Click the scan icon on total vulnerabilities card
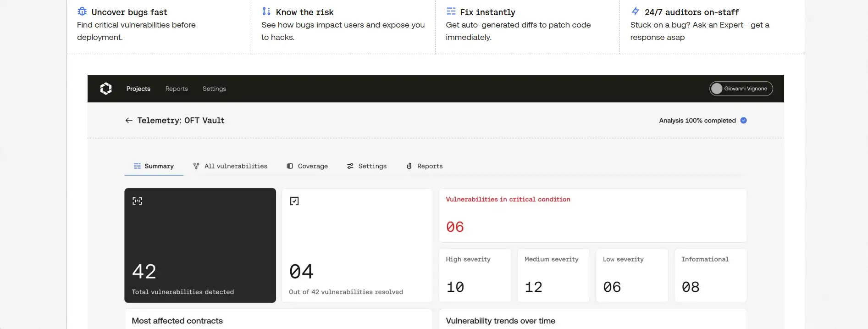Viewport: 868px width, 329px height. coord(137,201)
